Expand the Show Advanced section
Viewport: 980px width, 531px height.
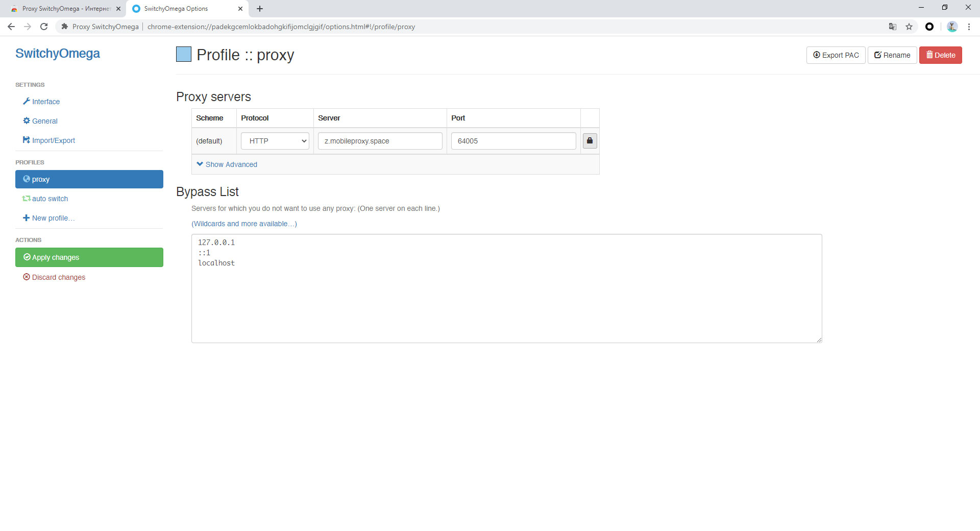point(227,164)
